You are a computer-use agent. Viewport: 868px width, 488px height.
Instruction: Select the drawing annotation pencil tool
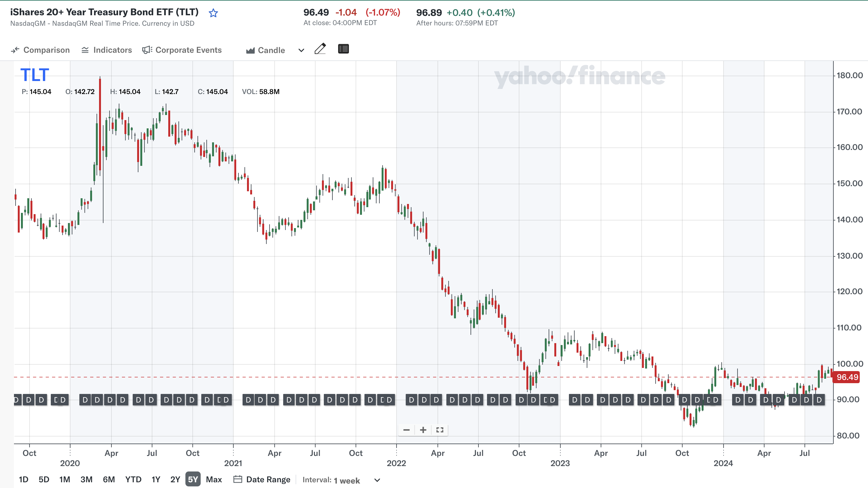tap(320, 49)
